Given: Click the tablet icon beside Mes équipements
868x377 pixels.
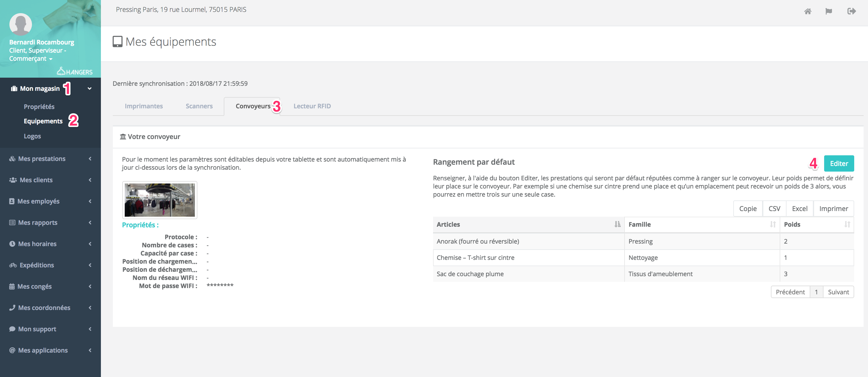Looking at the screenshot, I should click(117, 42).
